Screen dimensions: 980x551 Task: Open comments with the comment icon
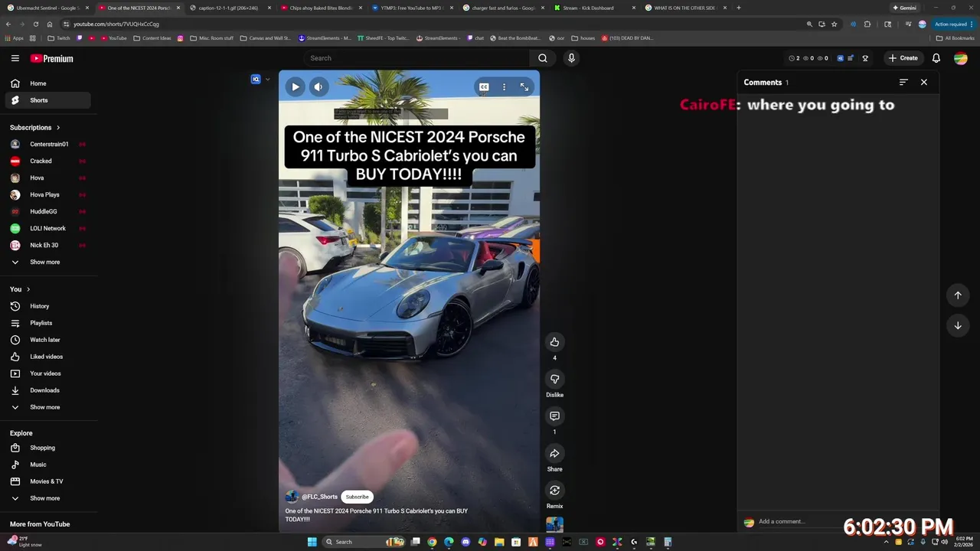pos(554,416)
